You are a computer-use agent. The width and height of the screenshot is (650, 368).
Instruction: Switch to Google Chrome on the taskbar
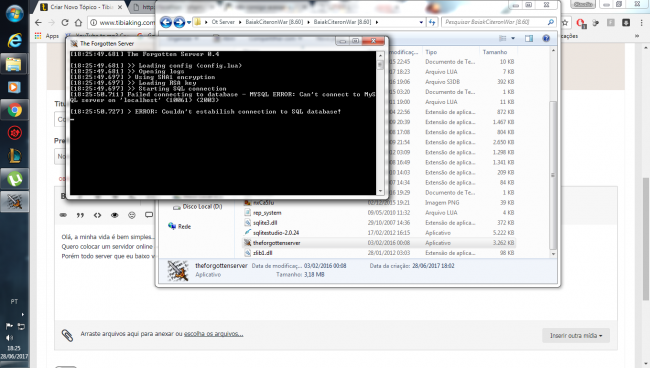point(15,110)
